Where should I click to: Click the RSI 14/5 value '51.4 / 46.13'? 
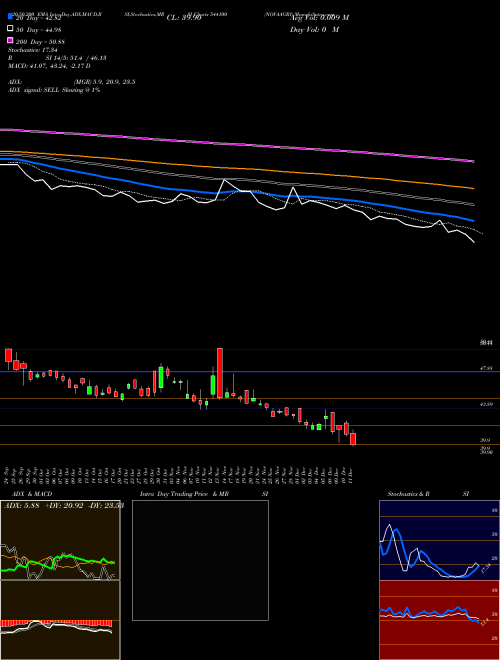[x=86, y=58]
